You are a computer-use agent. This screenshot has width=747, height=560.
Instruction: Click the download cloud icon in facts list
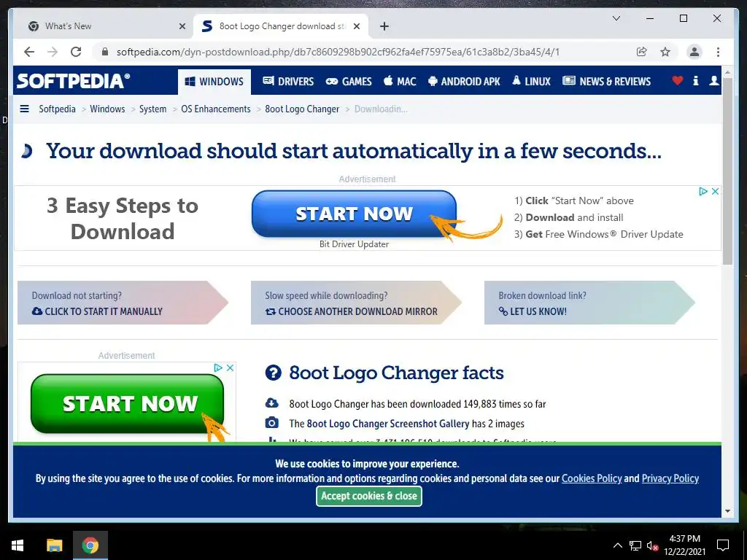272,403
